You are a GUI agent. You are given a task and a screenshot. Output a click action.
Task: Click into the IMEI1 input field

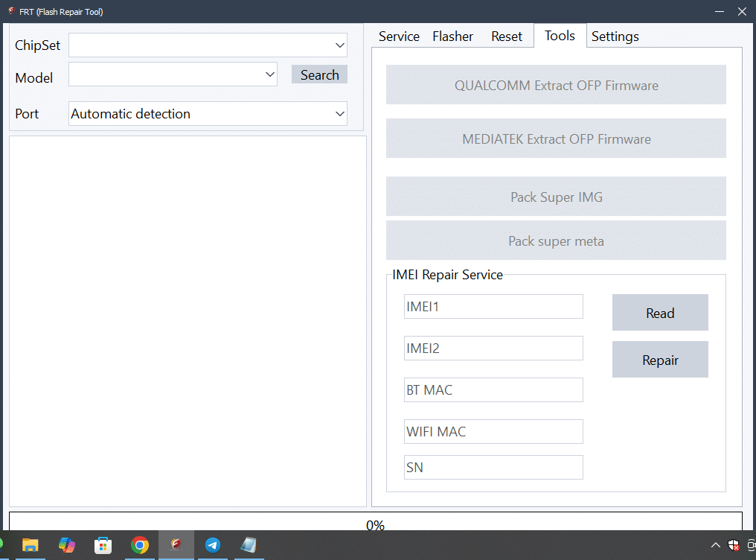click(493, 306)
